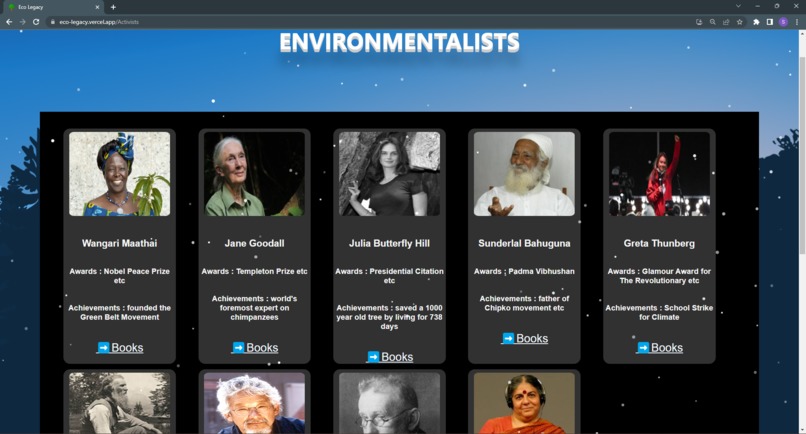The image size is (806, 434).
Task: Go back using the browser back arrow
Action: point(9,22)
